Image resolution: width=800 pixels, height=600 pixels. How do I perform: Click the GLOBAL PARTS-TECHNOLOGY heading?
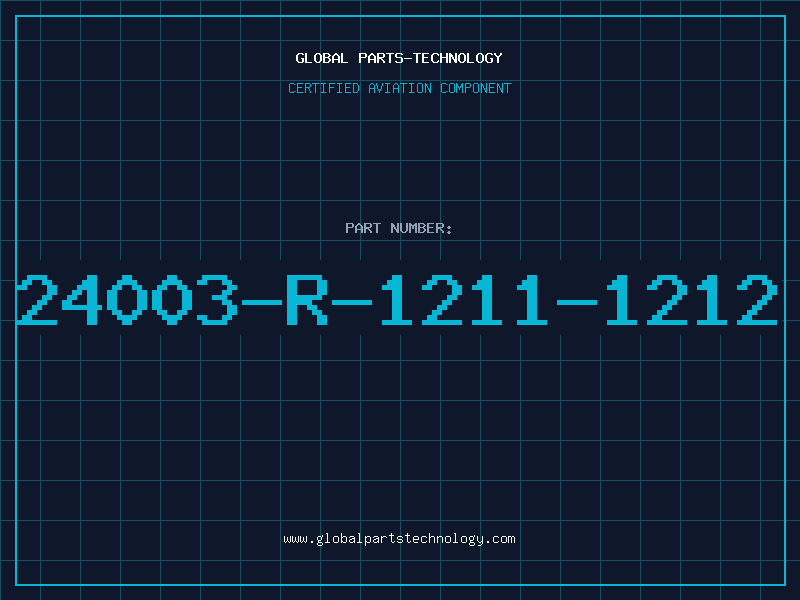399,58
